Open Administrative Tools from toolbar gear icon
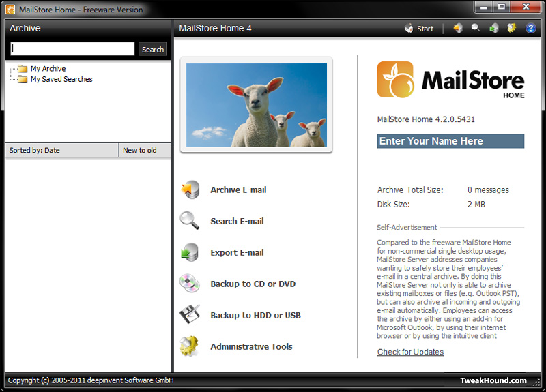546x392 pixels. [511, 28]
